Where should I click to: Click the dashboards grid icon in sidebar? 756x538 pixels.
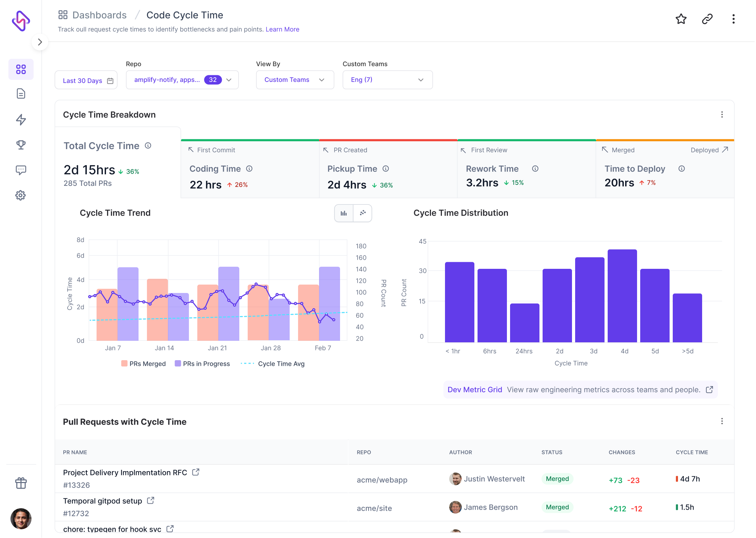click(x=20, y=69)
